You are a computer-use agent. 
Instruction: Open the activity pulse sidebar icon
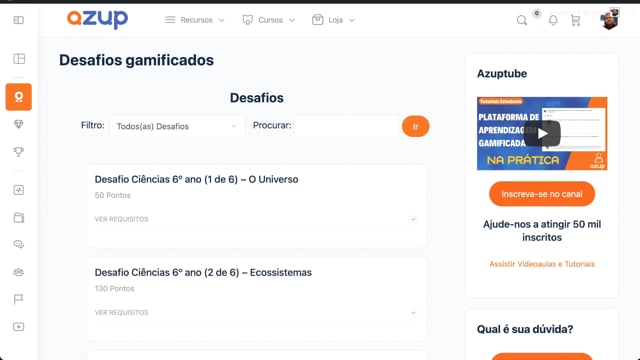click(x=19, y=190)
